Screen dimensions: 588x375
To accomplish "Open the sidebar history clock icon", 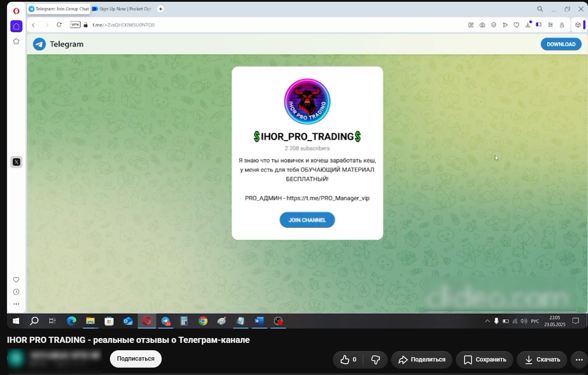I will pos(16,292).
